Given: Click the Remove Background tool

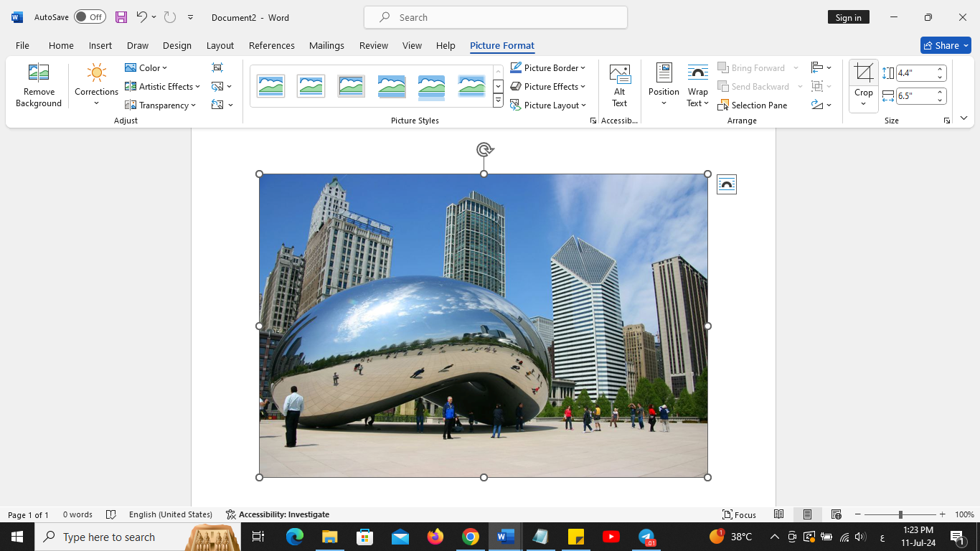Looking at the screenshot, I should [39, 86].
